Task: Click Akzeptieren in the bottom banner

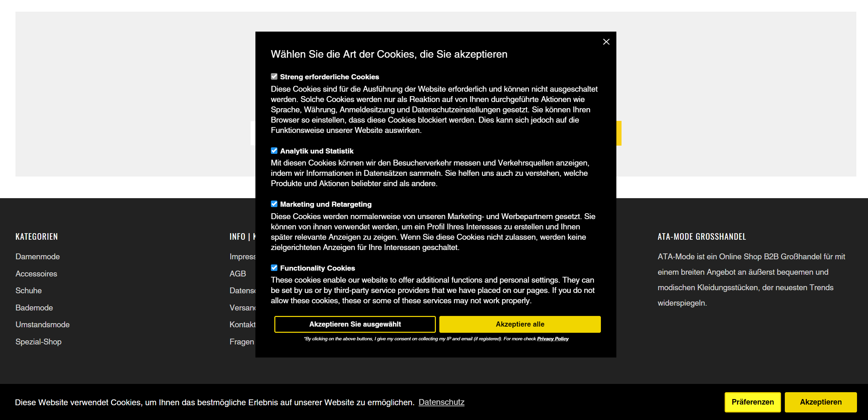Action: pos(821,402)
